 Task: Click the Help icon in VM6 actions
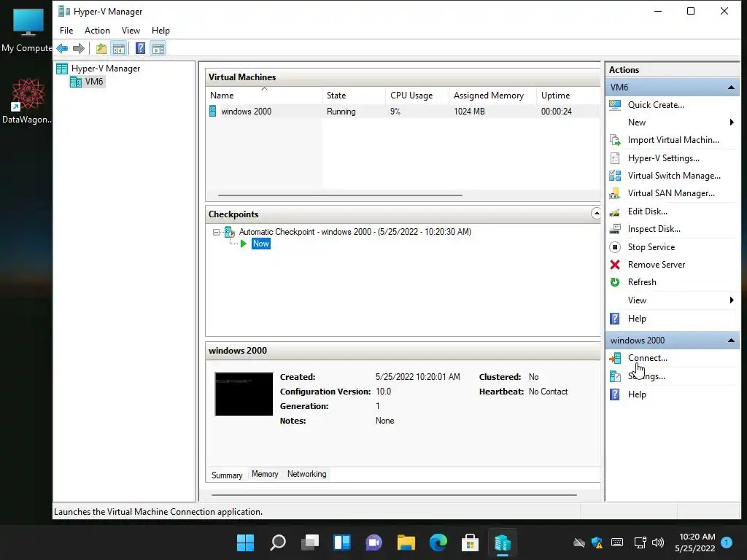tap(615, 319)
